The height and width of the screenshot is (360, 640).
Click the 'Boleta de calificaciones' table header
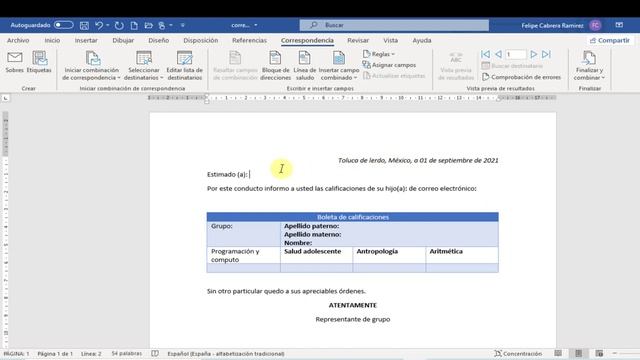coord(353,217)
